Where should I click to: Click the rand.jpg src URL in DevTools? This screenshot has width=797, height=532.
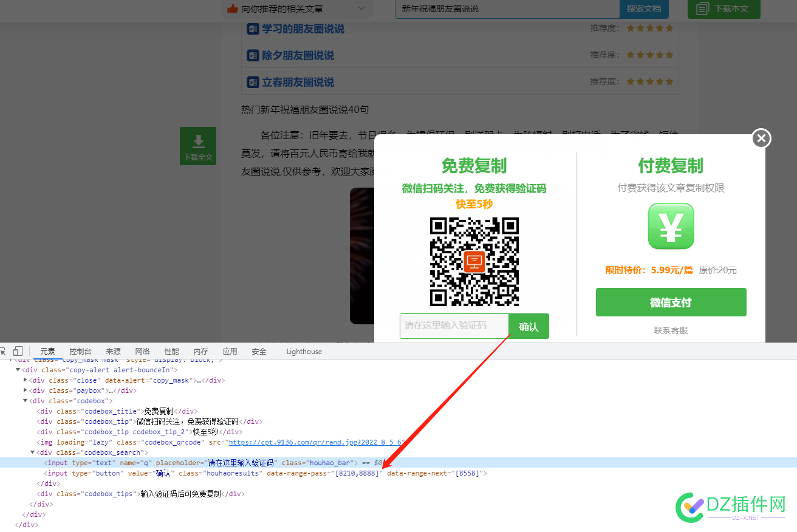pos(316,442)
